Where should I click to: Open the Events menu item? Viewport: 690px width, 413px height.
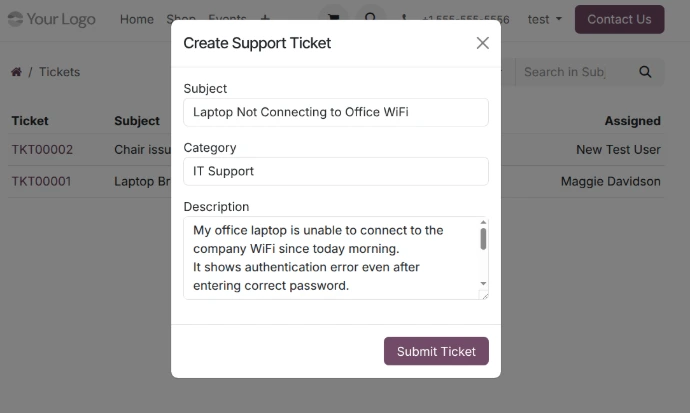227,17
